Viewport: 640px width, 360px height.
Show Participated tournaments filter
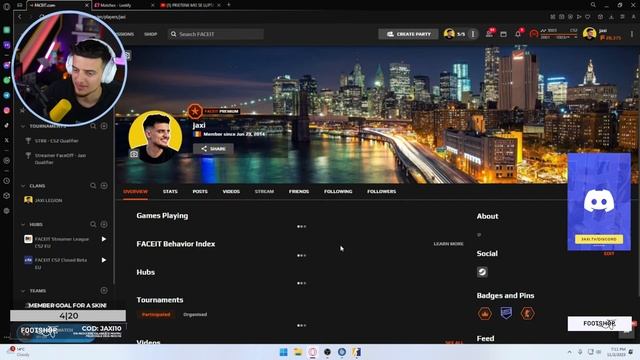click(156, 315)
